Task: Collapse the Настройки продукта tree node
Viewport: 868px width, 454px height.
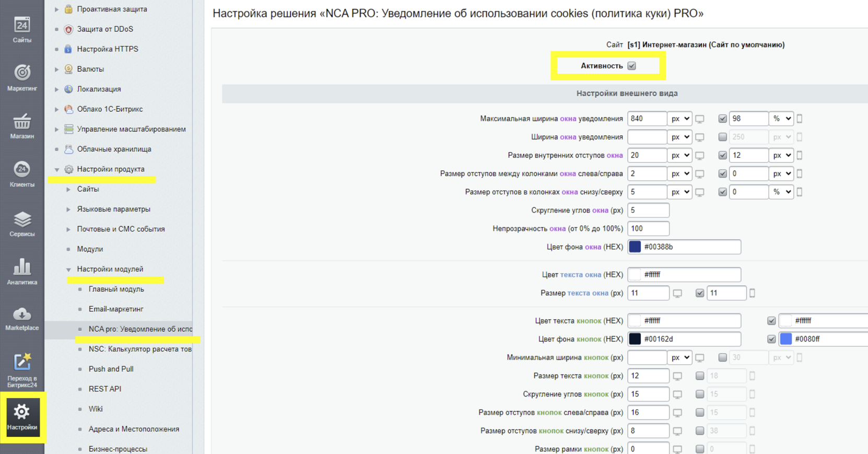Action: (x=57, y=169)
